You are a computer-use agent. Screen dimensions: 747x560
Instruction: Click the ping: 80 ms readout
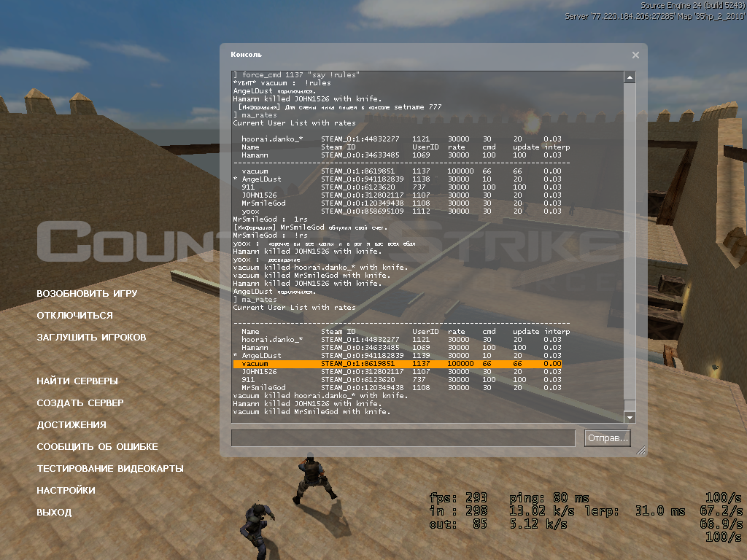549,498
